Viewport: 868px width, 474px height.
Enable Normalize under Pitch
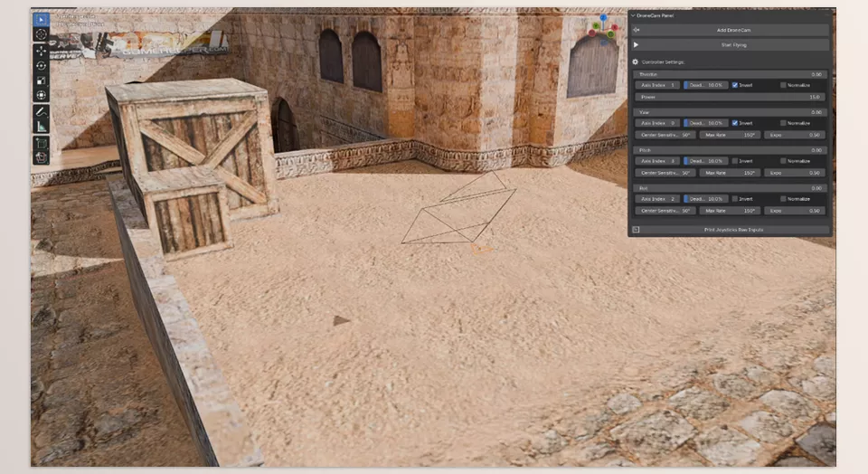click(783, 161)
